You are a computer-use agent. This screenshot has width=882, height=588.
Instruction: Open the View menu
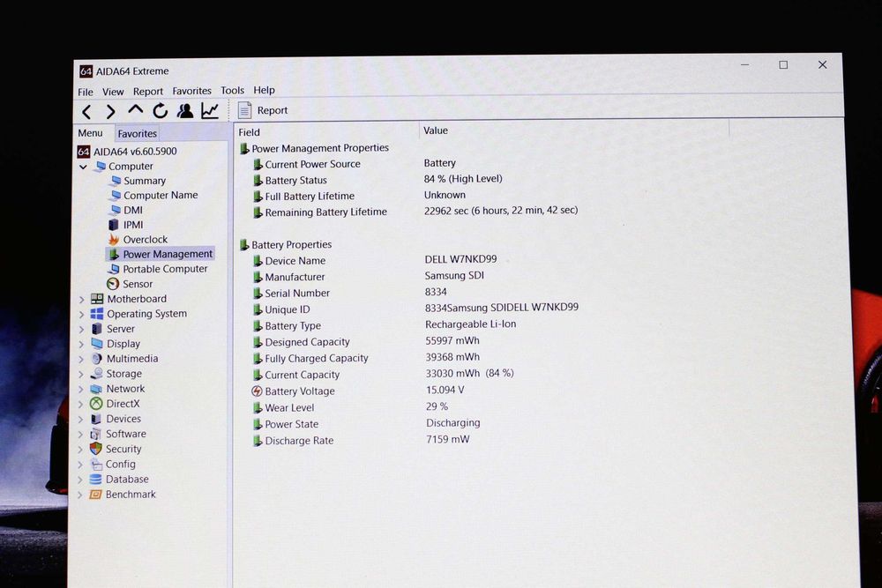113,92
